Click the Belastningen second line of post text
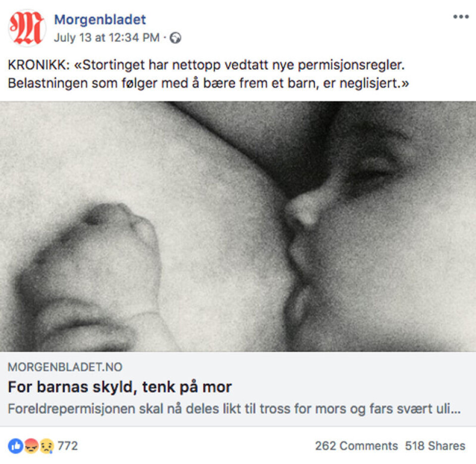The image size is (476, 464). (x=208, y=83)
